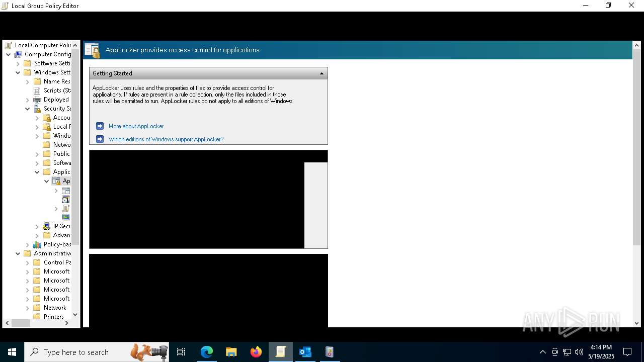Select the Application Control Policies folder
The width and height of the screenshot is (644, 362).
(56, 172)
